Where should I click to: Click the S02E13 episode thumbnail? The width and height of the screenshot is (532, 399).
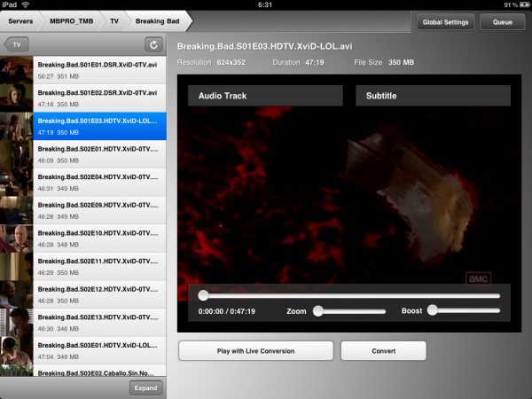click(16, 323)
